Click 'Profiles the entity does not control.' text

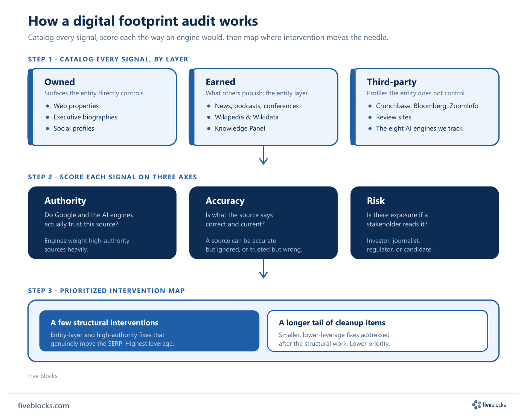[x=416, y=93]
